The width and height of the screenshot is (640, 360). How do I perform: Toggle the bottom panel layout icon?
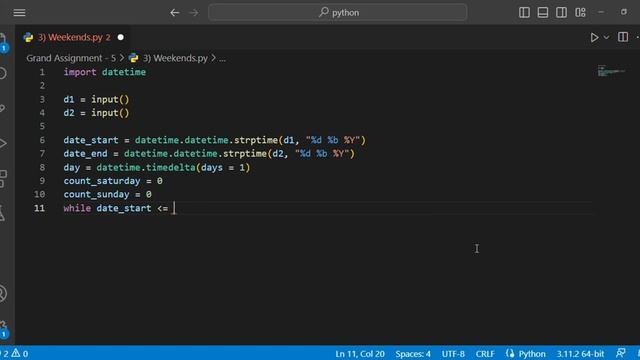tap(542, 13)
